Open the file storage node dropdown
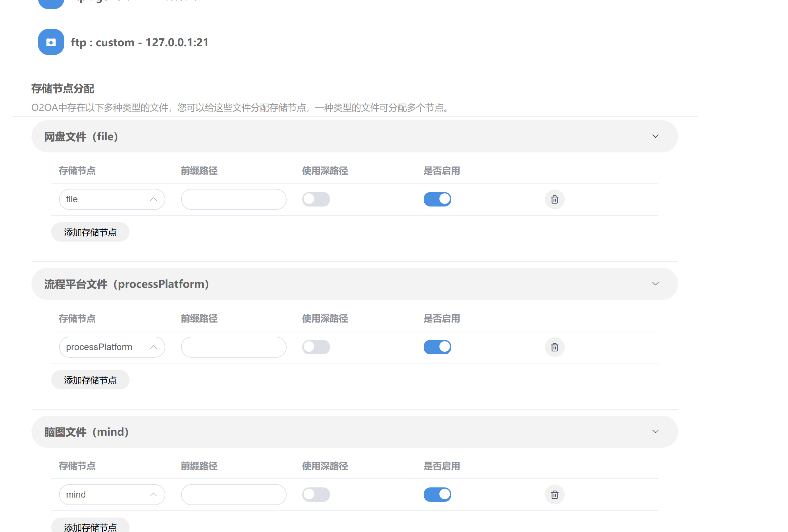The width and height of the screenshot is (788, 532). pos(112,199)
